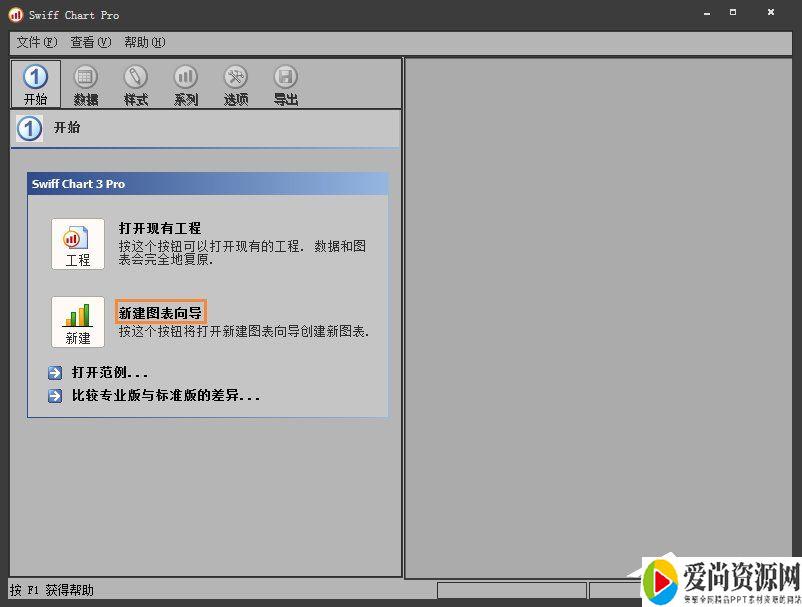Open the 帮助 menu
Screen dimensions: 802x607
[143, 42]
